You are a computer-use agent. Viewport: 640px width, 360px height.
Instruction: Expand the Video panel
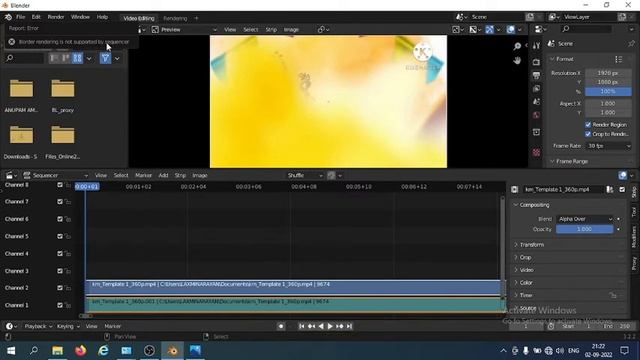point(527,270)
